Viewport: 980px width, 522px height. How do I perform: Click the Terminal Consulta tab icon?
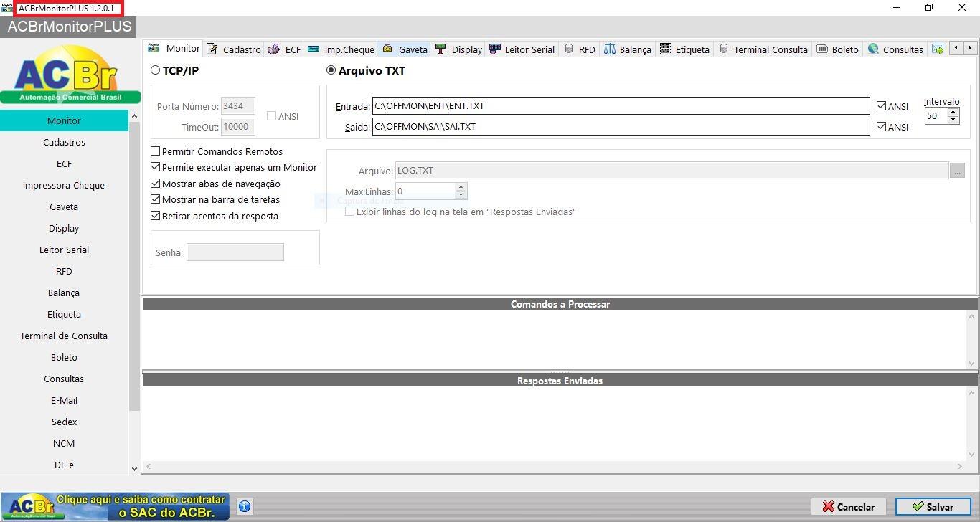[723, 49]
